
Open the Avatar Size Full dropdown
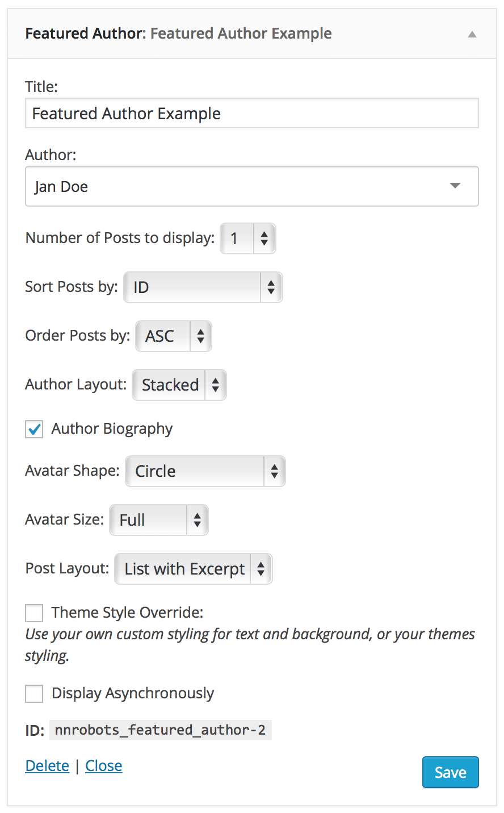tap(159, 520)
